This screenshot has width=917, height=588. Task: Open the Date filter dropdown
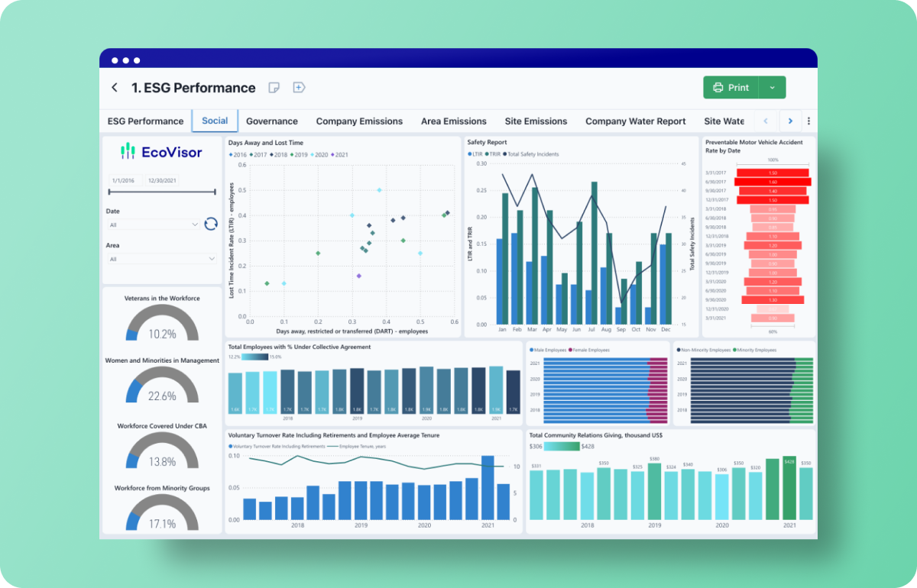(x=154, y=225)
